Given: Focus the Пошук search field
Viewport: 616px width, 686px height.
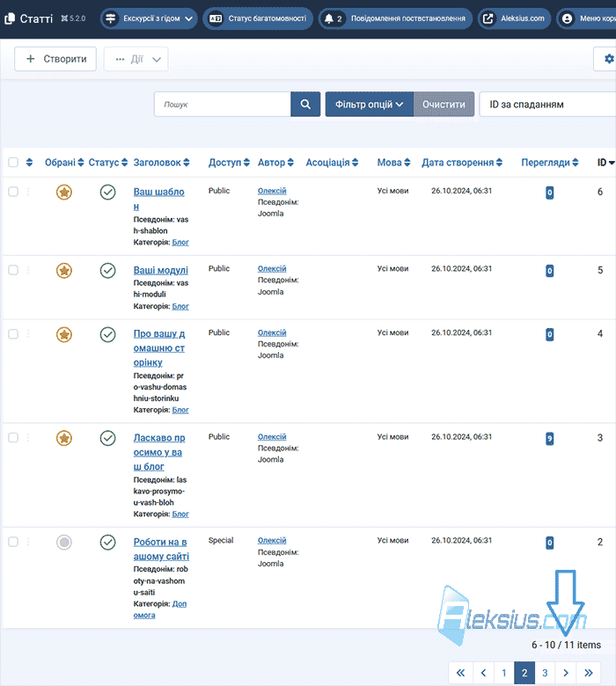Looking at the screenshot, I should [223, 104].
